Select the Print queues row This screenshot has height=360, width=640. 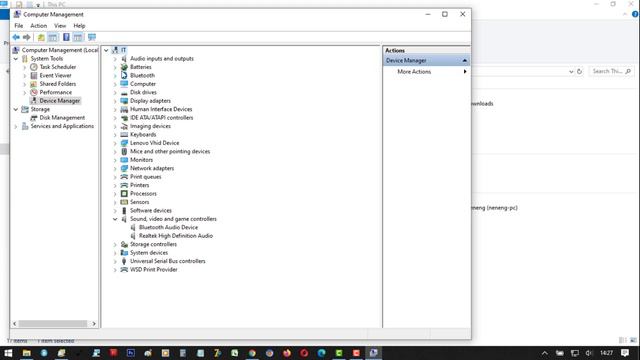(145, 177)
